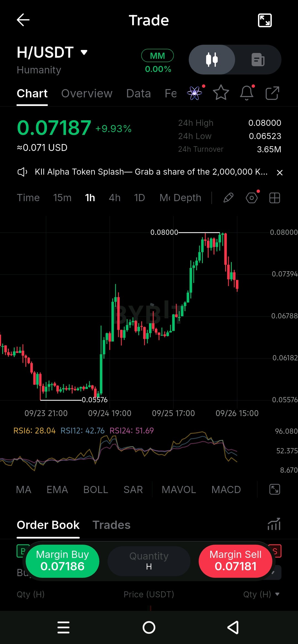Switch to candlestick chart mode
The width and height of the screenshot is (298, 644).
(x=212, y=60)
